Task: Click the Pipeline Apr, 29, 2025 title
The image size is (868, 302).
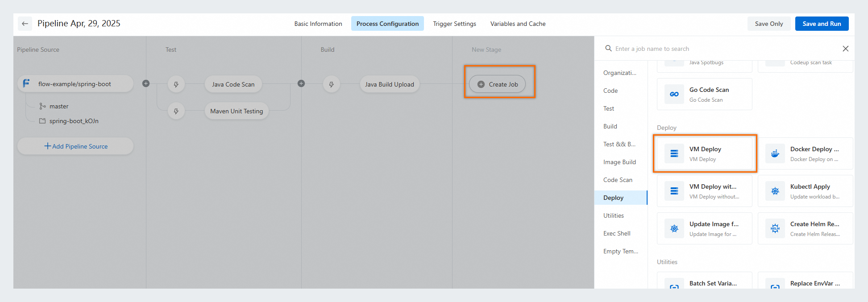Action: click(79, 23)
